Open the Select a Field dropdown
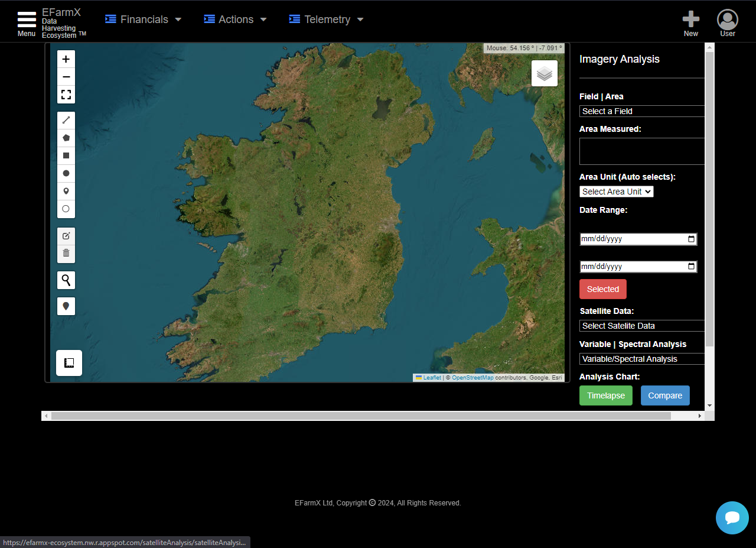 click(641, 111)
